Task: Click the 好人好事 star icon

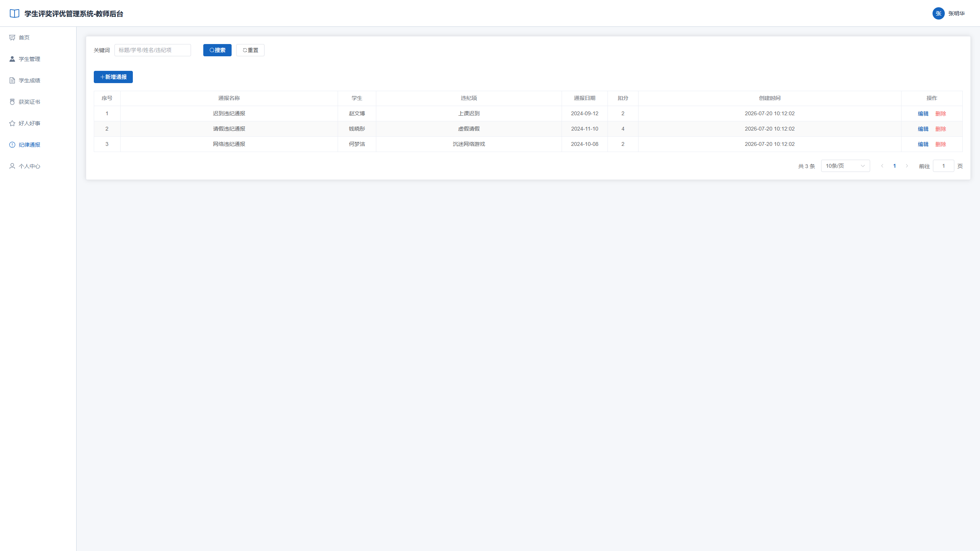Action: click(12, 123)
